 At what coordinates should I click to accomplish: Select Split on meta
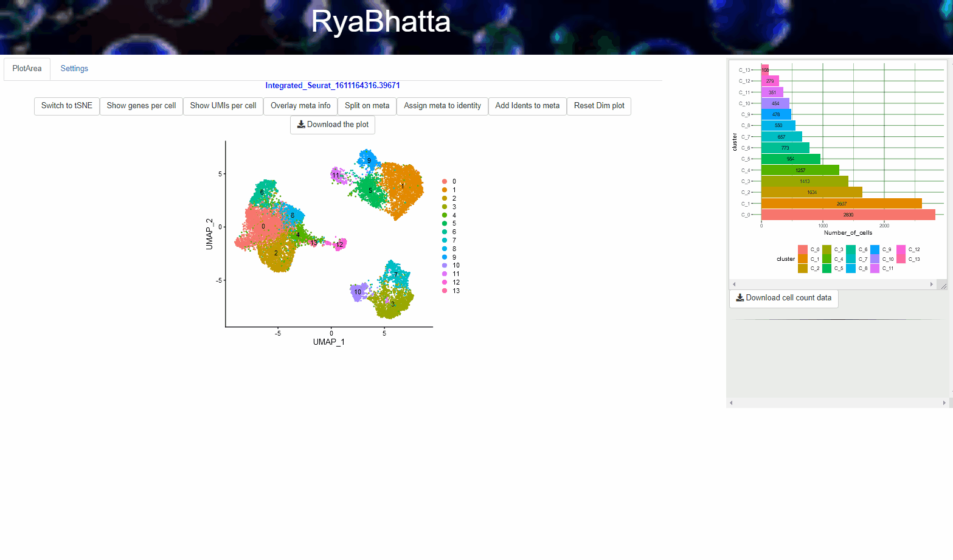tap(367, 106)
